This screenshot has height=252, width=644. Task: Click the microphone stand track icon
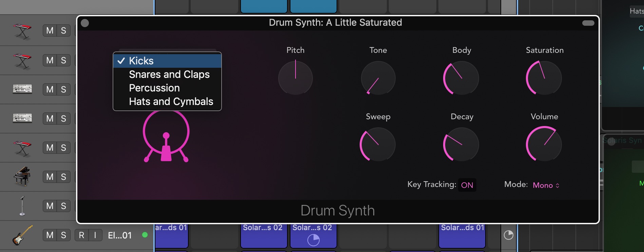[22, 206]
